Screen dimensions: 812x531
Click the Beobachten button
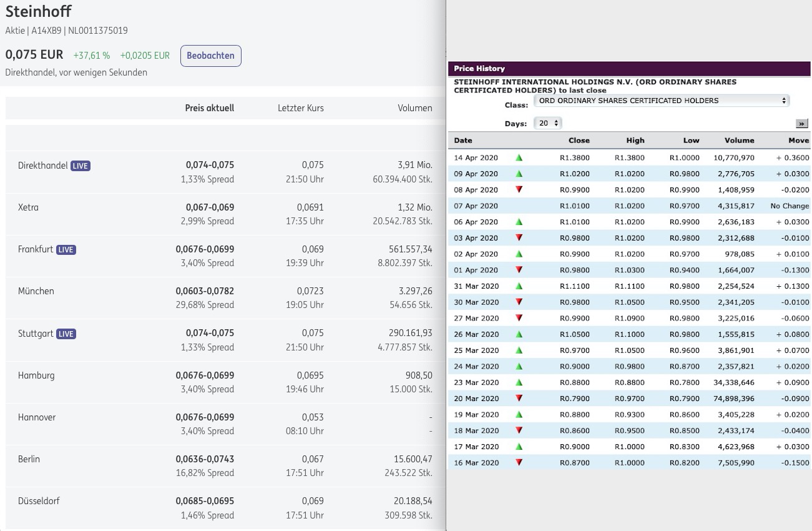pyautogui.click(x=210, y=56)
